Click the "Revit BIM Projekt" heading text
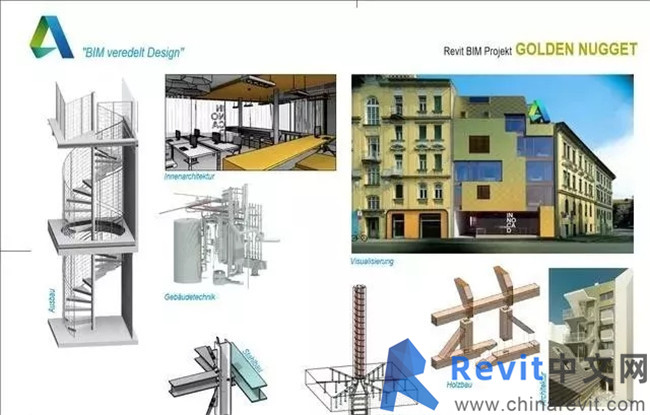The image size is (650, 415). tap(478, 51)
